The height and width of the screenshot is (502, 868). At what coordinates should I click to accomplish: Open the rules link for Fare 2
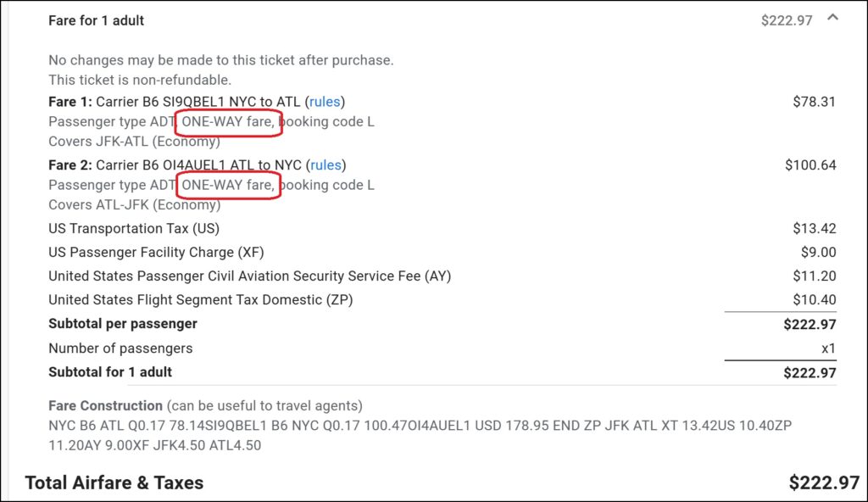pos(326,165)
